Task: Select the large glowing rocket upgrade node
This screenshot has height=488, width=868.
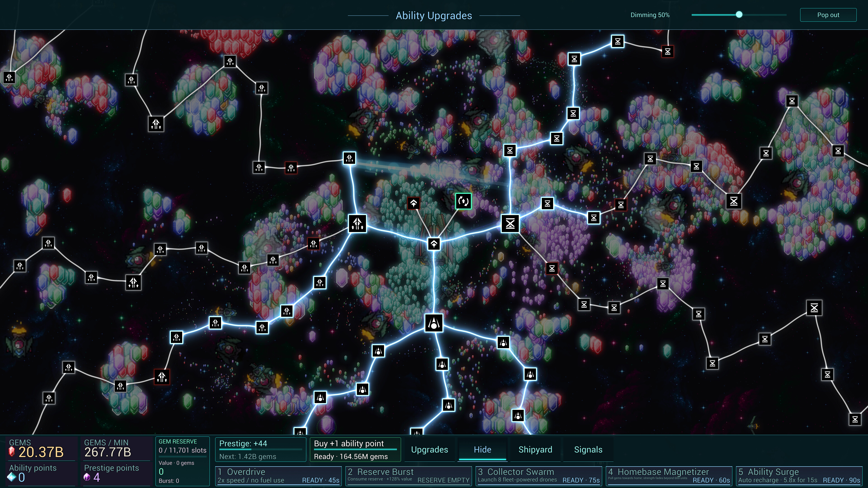Action: click(434, 323)
